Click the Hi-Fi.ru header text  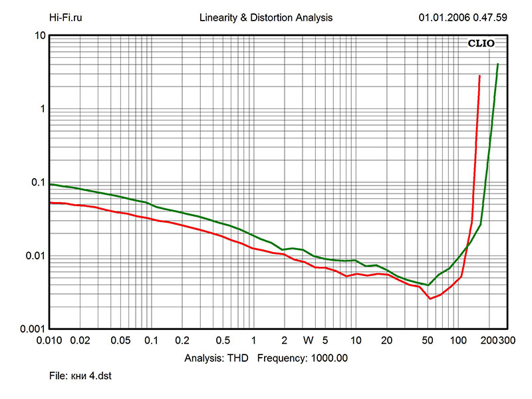coord(67,17)
